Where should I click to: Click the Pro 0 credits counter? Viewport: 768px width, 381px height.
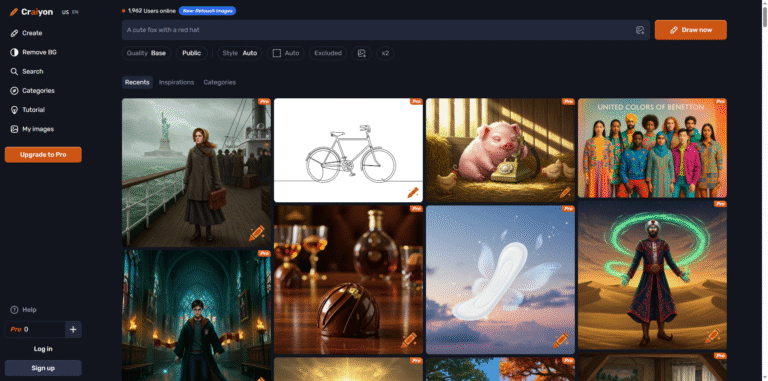(x=35, y=330)
